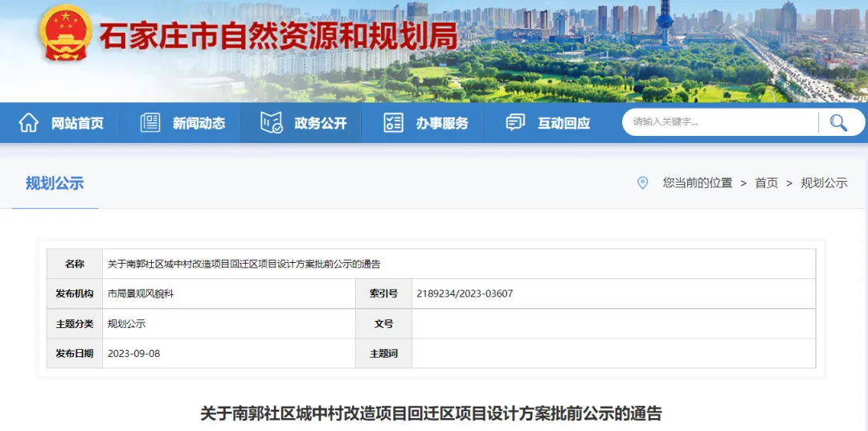This screenshot has height=431, width=868.
Task: Click the home icon beside 网站首页
Action: coord(28,122)
